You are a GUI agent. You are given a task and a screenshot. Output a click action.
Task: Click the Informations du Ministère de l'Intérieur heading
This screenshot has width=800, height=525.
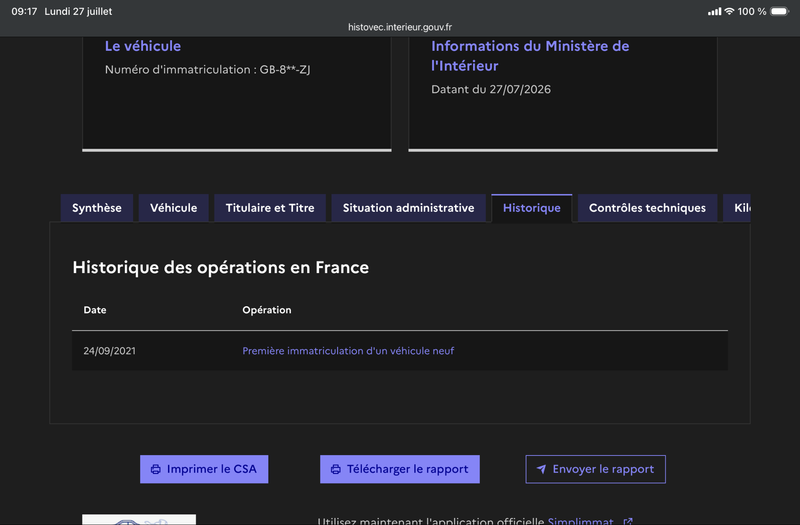coord(530,56)
